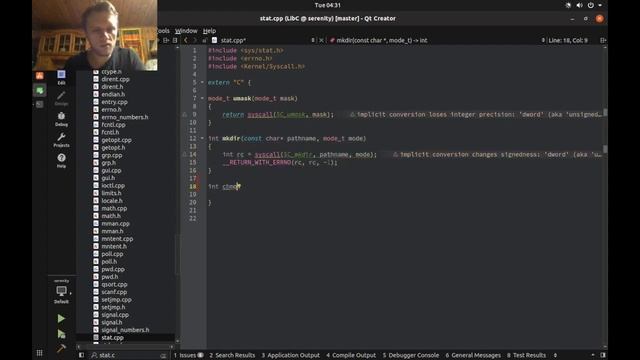Open Help mode in the sidebar
The width and height of the screenshot is (640, 360).
61,161
